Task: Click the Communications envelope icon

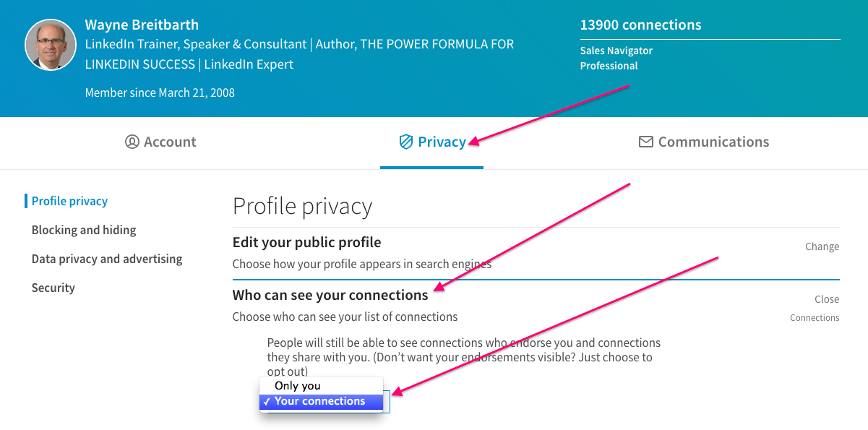Action: [645, 142]
